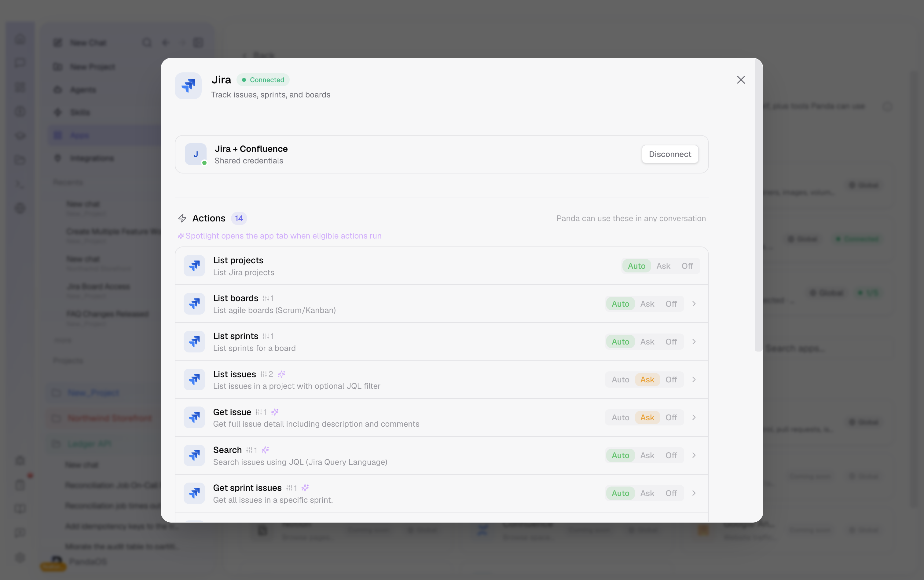Set Get sprint issues to Ask

click(647, 493)
